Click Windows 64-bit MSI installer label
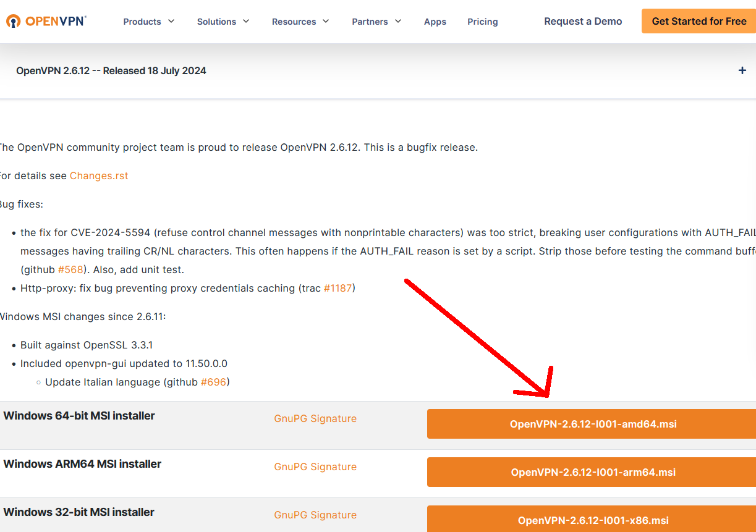Screen dimensions: 756x532 click(x=79, y=416)
